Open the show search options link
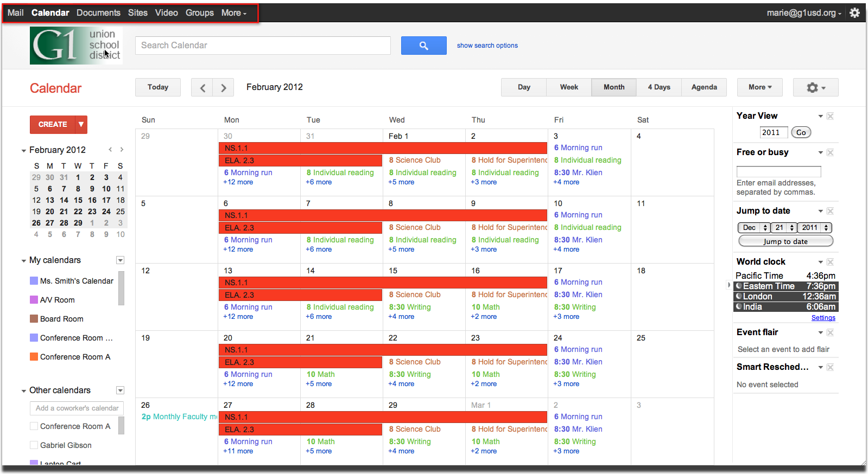868x474 pixels. point(487,46)
